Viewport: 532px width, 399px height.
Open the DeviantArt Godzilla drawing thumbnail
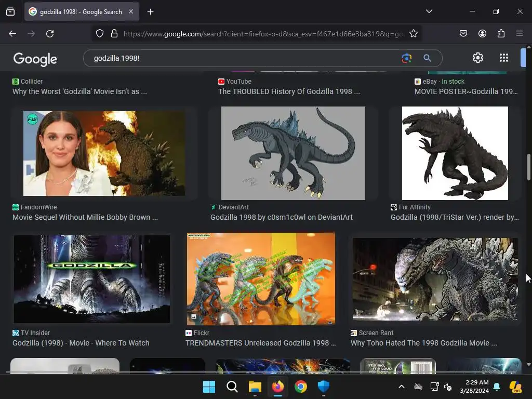tap(293, 153)
